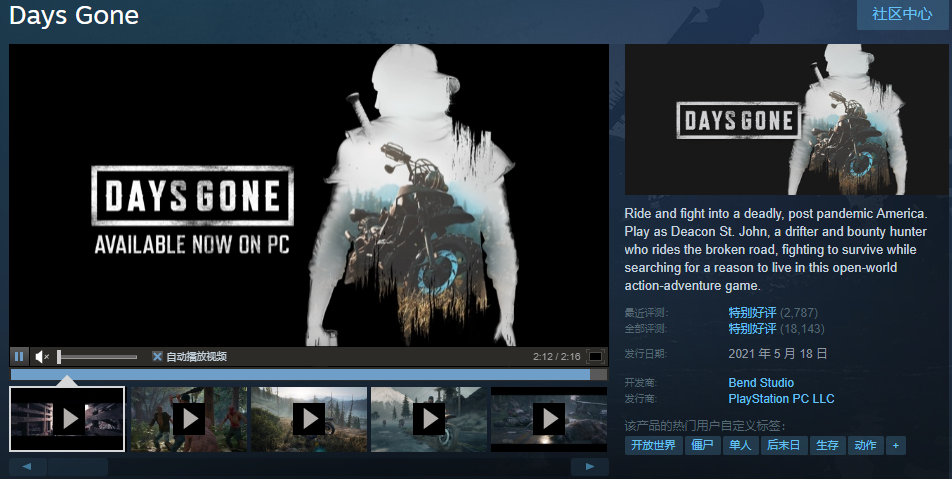
Task: Click the 2:12 / 2:16 video time
Action: (x=557, y=356)
